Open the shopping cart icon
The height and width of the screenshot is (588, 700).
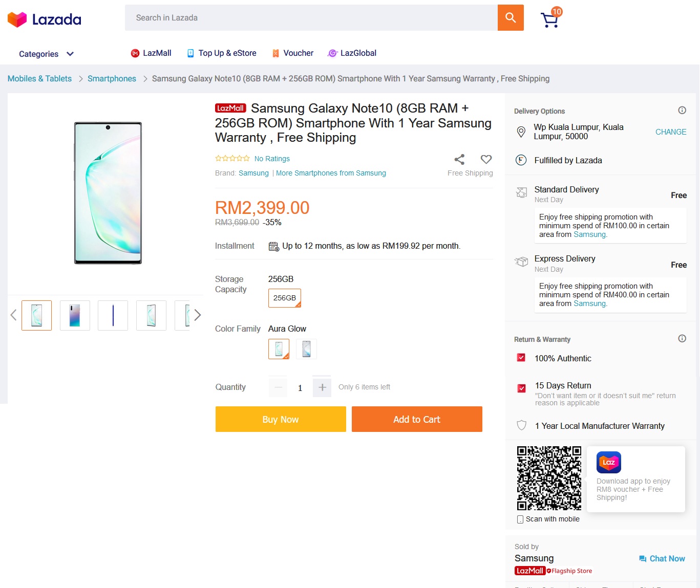(x=549, y=20)
